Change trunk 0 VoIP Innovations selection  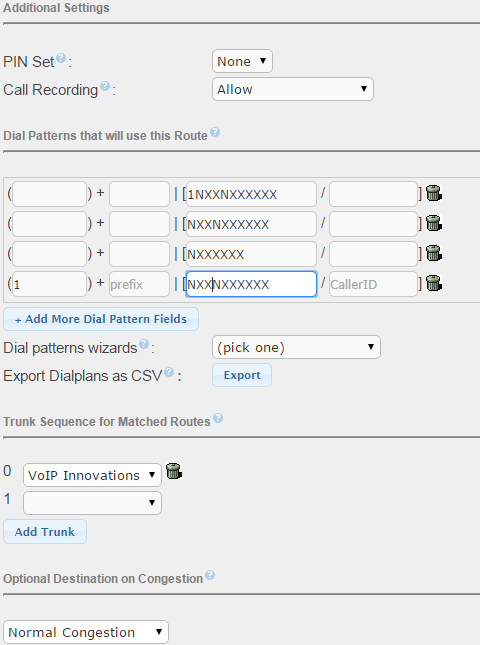click(93, 475)
